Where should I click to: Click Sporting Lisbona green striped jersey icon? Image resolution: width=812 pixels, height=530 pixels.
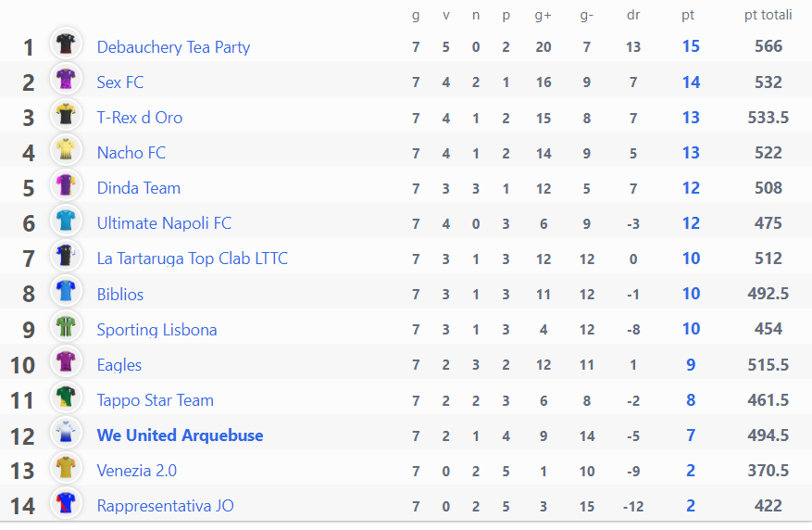(x=66, y=327)
